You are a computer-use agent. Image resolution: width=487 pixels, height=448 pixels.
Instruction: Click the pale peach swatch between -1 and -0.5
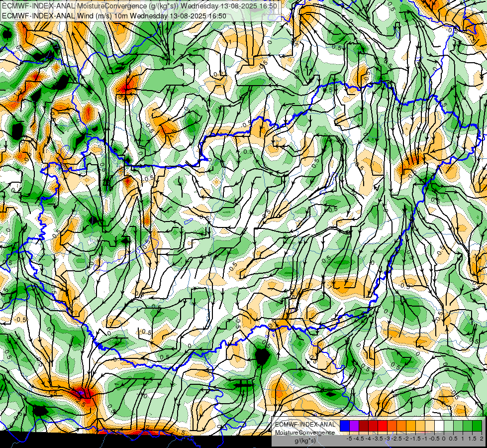(430, 426)
